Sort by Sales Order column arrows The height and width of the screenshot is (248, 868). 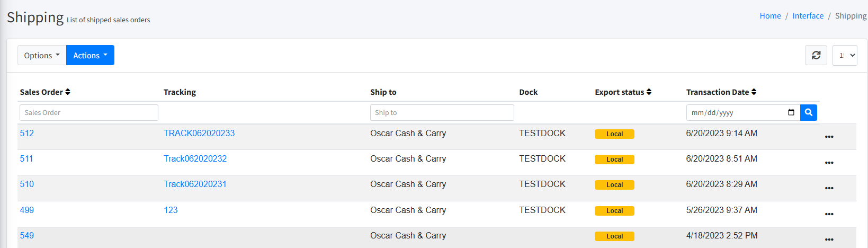[x=68, y=92]
